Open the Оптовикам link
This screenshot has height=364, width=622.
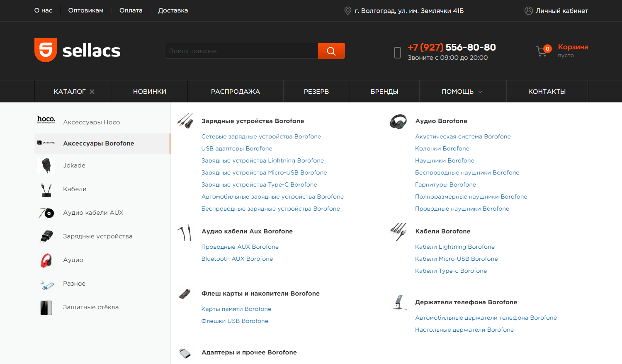86,10
